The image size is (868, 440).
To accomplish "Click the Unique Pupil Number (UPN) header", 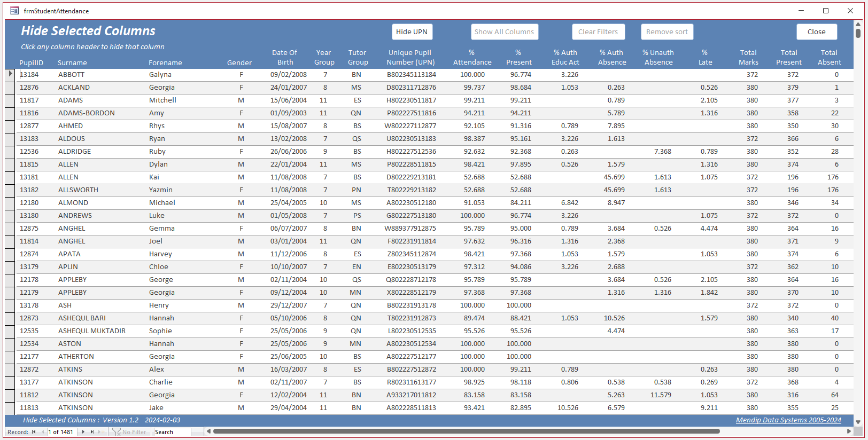I will (x=410, y=58).
